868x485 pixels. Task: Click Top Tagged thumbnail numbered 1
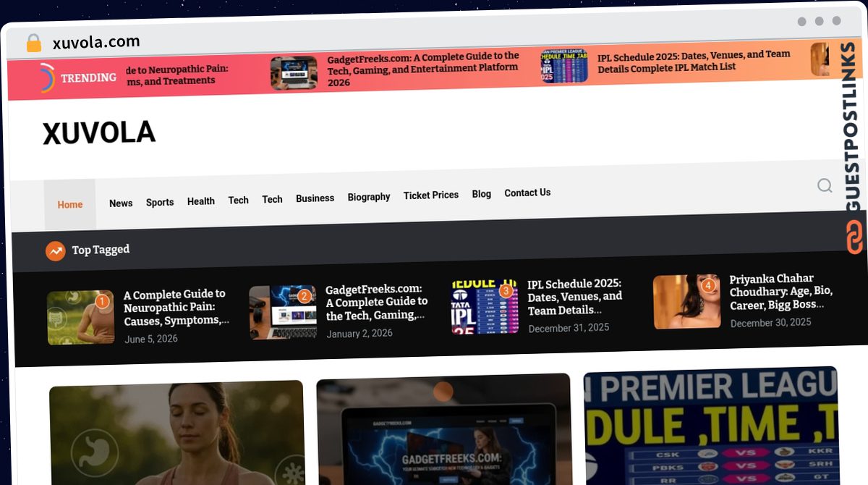(80, 317)
